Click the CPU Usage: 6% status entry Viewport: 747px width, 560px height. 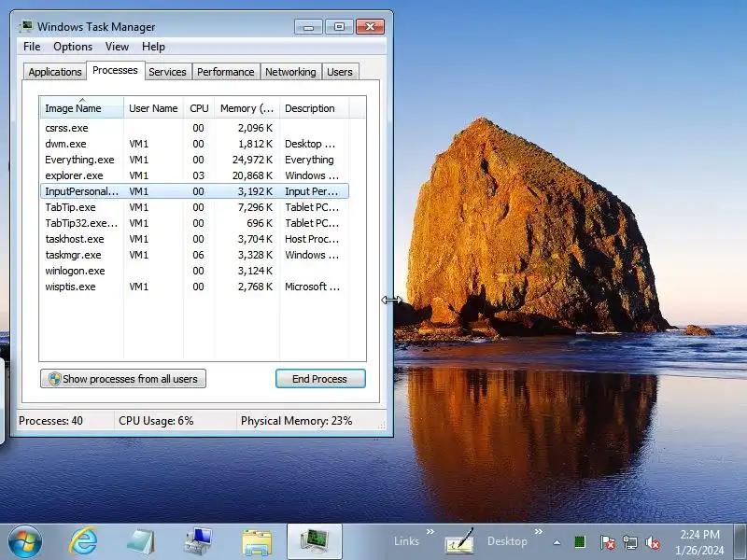pos(156,421)
